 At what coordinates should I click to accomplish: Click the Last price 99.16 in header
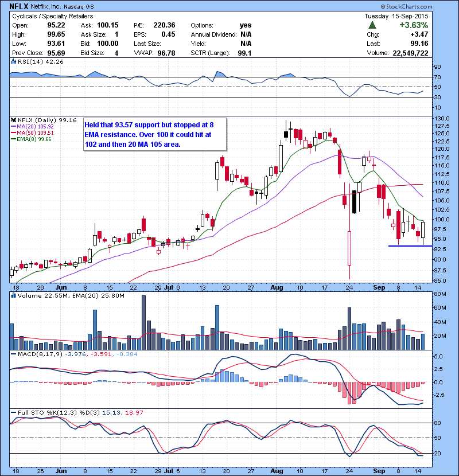pyautogui.click(x=419, y=44)
